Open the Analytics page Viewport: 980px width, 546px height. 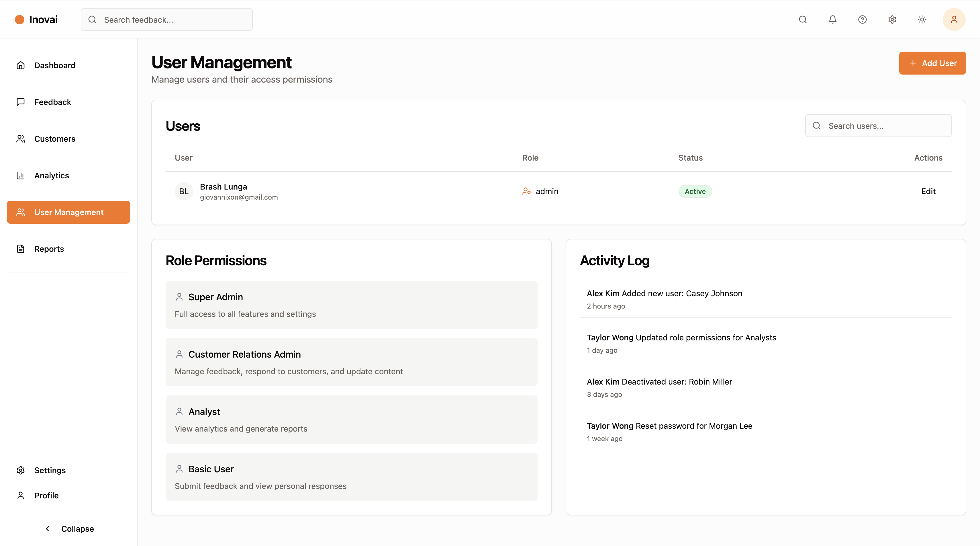pyautogui.click(x=51, y=175)
